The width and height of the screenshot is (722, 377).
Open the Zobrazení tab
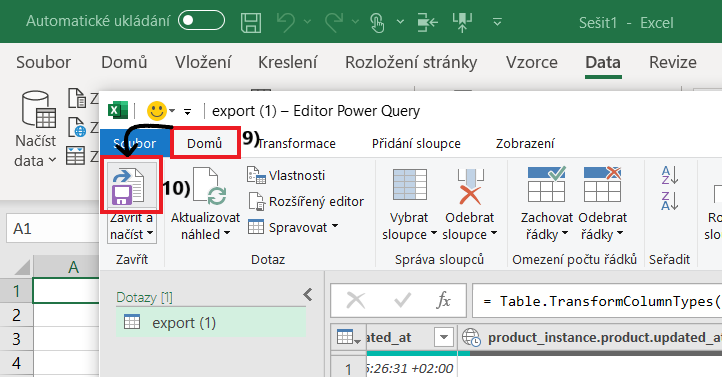click(x=525, y=144)
